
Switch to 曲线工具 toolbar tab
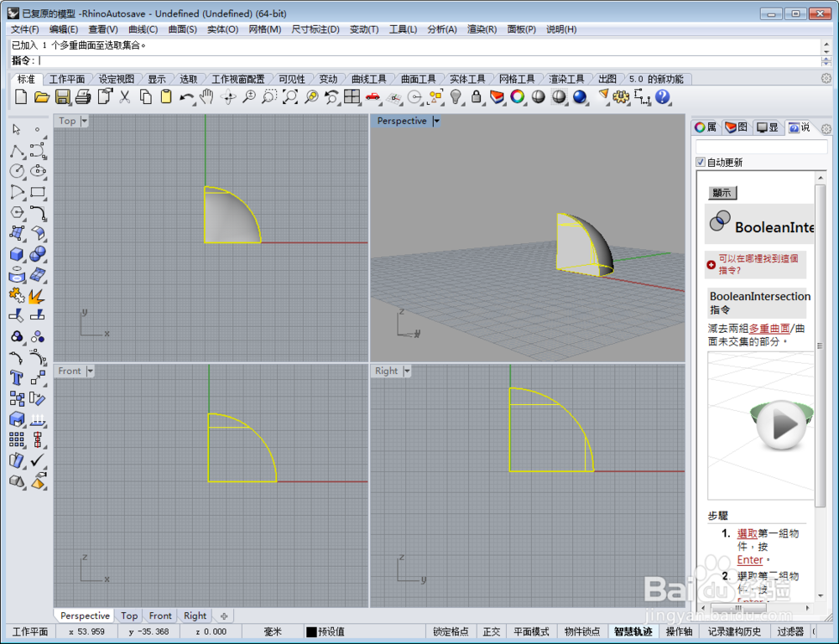click(x=368, y=79)
